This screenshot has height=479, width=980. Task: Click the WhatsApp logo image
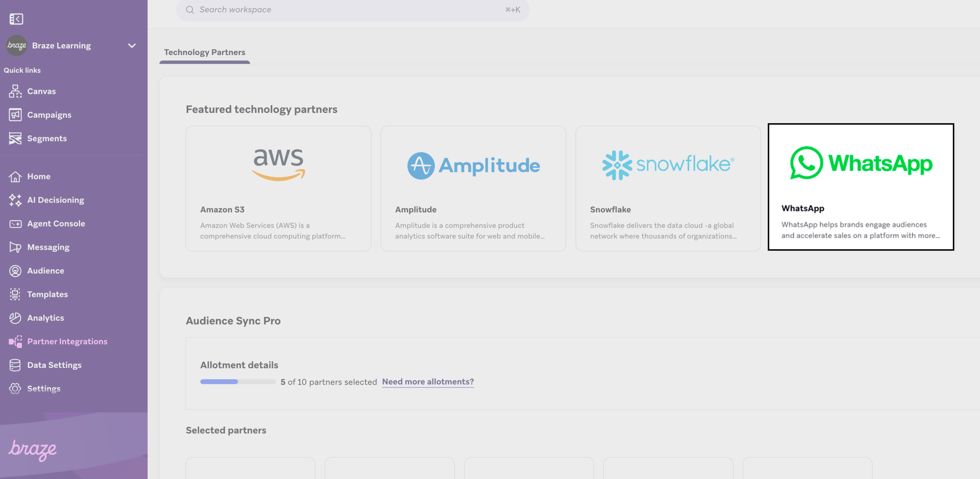click(861, 163)
